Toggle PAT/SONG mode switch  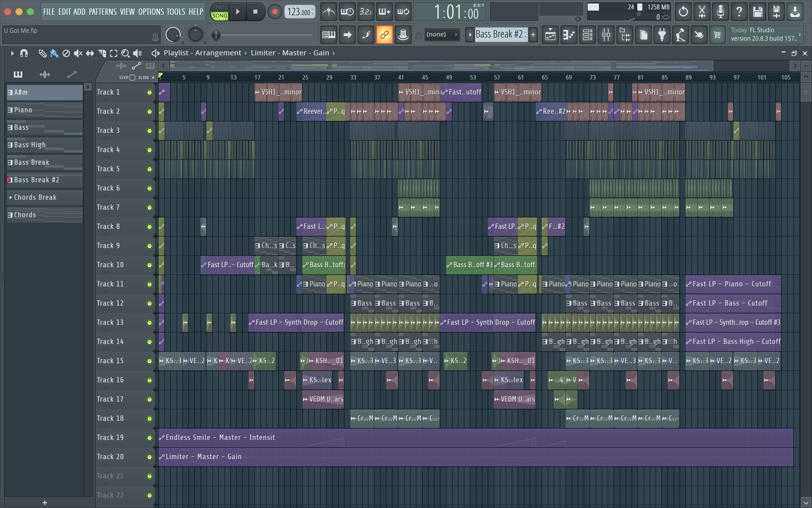click(x=220, y=12)
